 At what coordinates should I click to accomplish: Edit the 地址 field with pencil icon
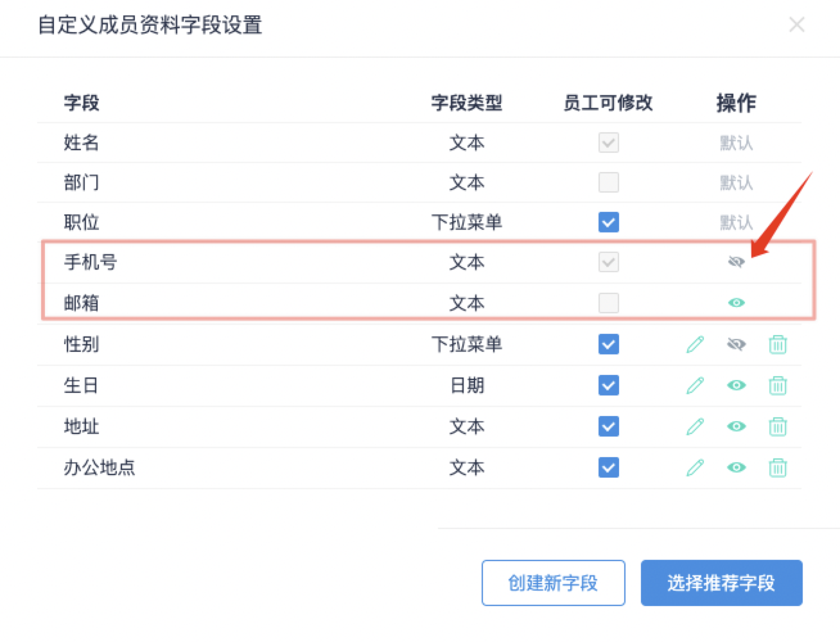point(695,427)
